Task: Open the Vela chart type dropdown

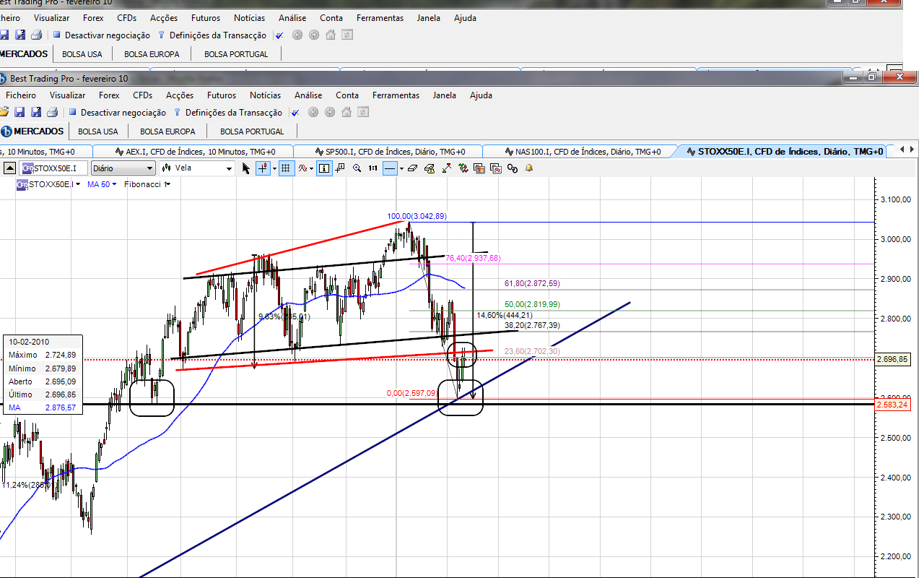Action: pos(197,168)
